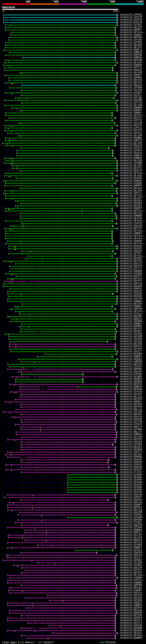
Task: Select hit UniRef100_B7FL46
Action: 131,22
